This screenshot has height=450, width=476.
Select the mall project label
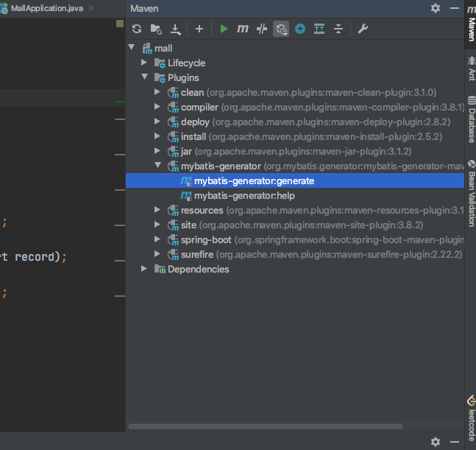pos(163,49)
